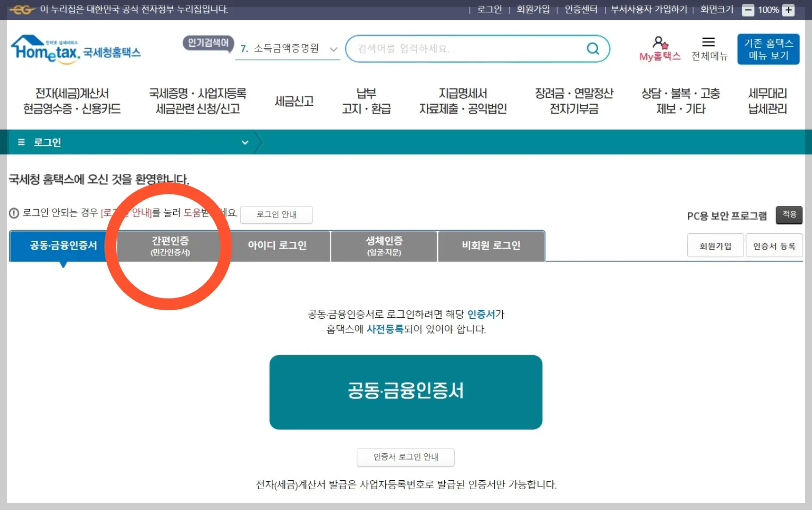The image size is (812, 510).
Task: Click the large 공동·금융인증서 login button
Action: pos(406,392)
